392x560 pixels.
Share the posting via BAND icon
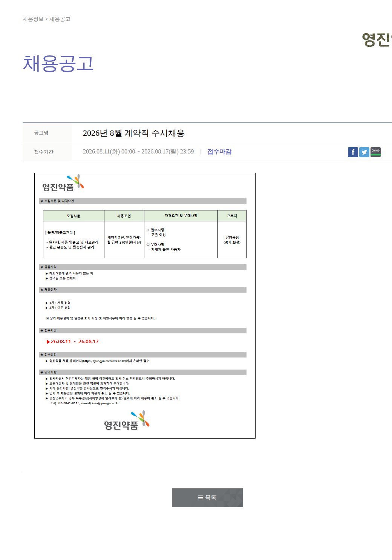[x=375, y=152]
